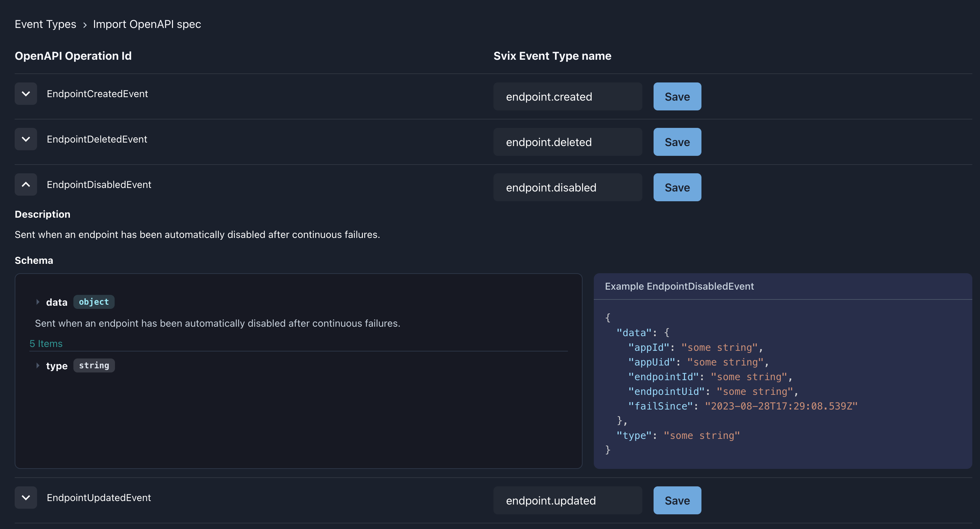Expand the EndpointDeletedEvent row
980x529 pixels.
(x=26, y=139)
